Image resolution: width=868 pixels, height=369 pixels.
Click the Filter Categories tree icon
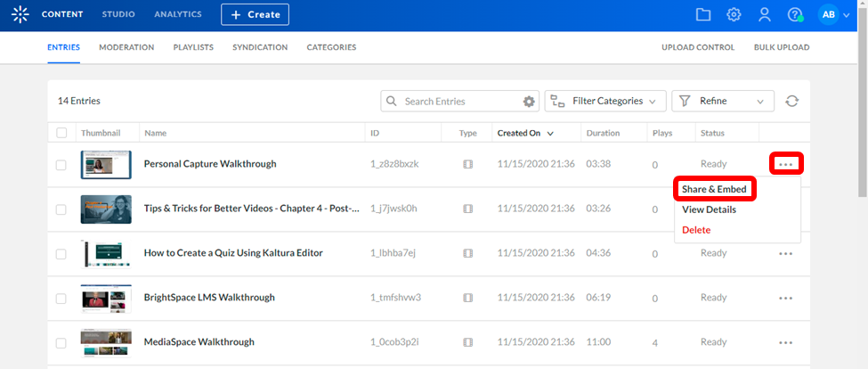click(557, 102)
